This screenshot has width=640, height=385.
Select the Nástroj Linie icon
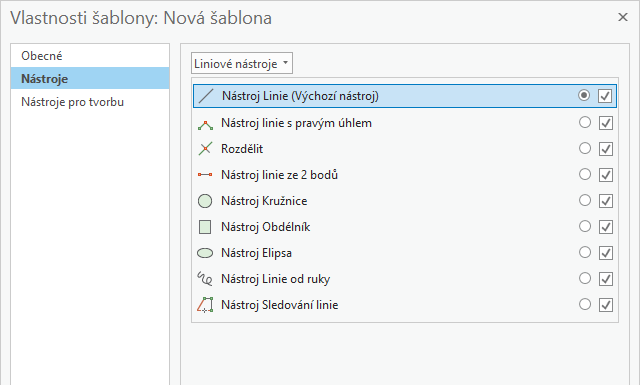[206, 96]
